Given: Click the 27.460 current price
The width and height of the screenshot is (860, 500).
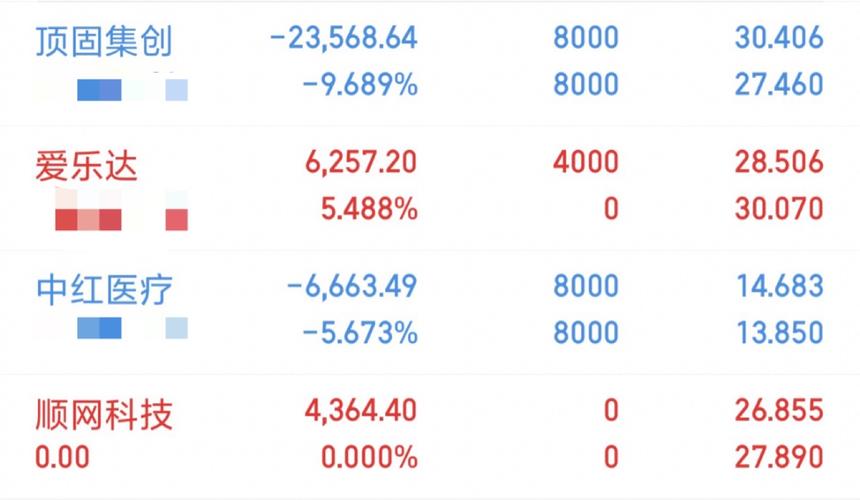Looking at the screenshot, I should (778, 85).
